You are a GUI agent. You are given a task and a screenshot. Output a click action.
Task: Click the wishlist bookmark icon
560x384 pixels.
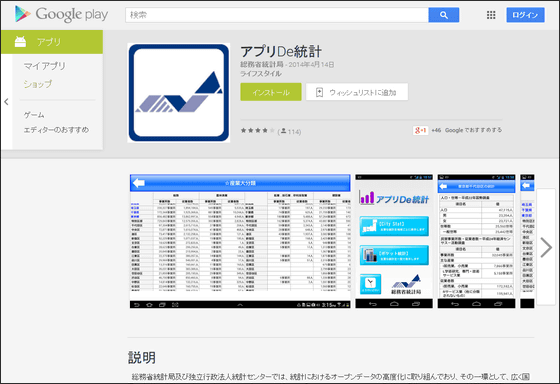[x=319, y=93]
